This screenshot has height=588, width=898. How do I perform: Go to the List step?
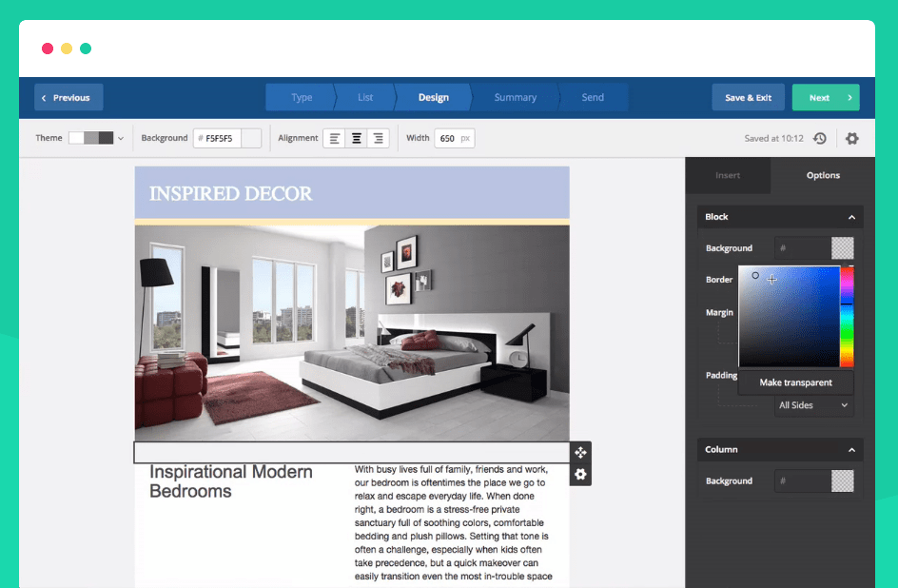click(x=365, y=97)
